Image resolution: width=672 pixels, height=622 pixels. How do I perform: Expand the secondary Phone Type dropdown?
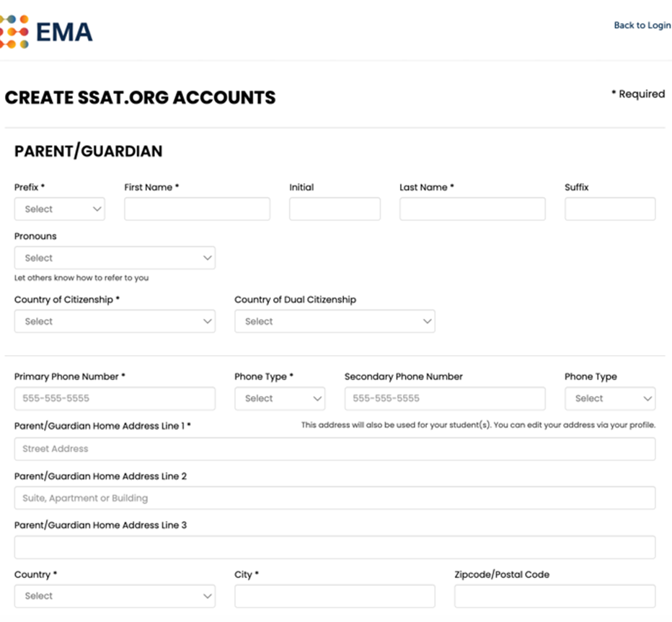[610, 399]
